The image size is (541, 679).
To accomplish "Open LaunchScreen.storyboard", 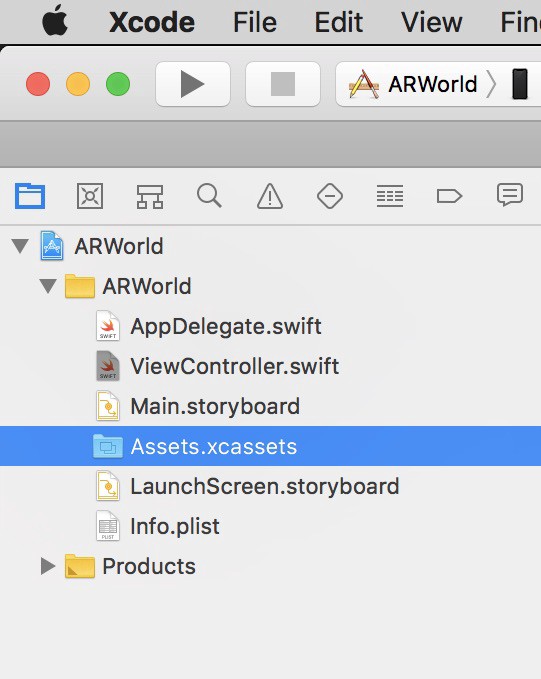I will pos(265,486).
